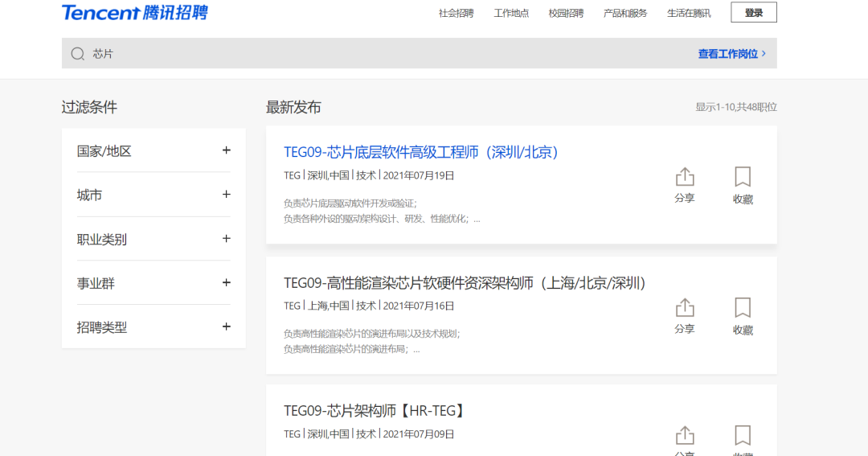
Task: Expand the 招聘类型 filter section
Action: 226,327
